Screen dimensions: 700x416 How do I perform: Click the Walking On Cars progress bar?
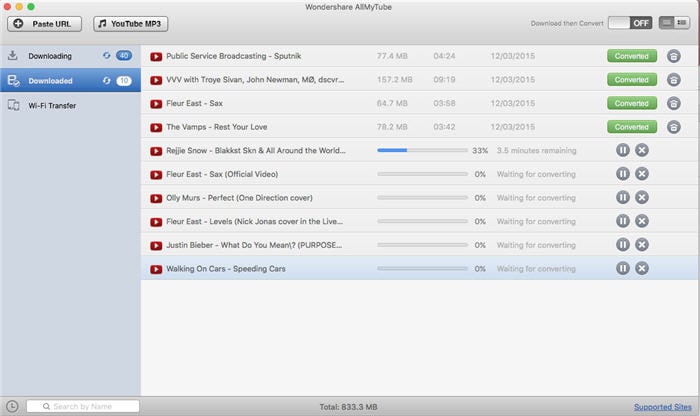click(x=422, y=268)
